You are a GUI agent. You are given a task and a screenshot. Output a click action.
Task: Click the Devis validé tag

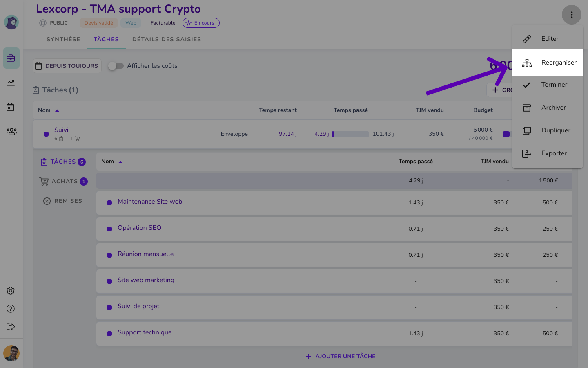99,23
